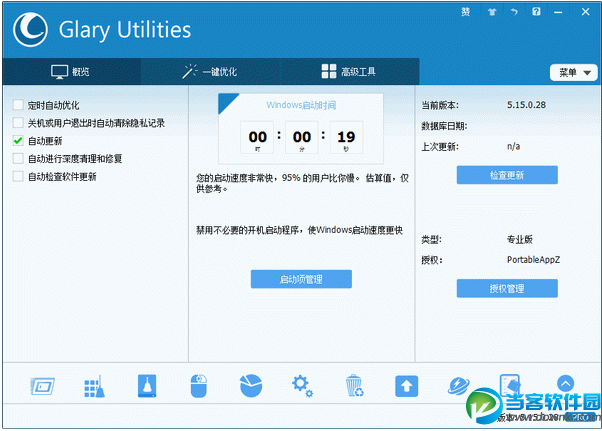Click the 启动项管理 button
The width and height of the screenshot is (602, 431).
(x=301, y=279)
